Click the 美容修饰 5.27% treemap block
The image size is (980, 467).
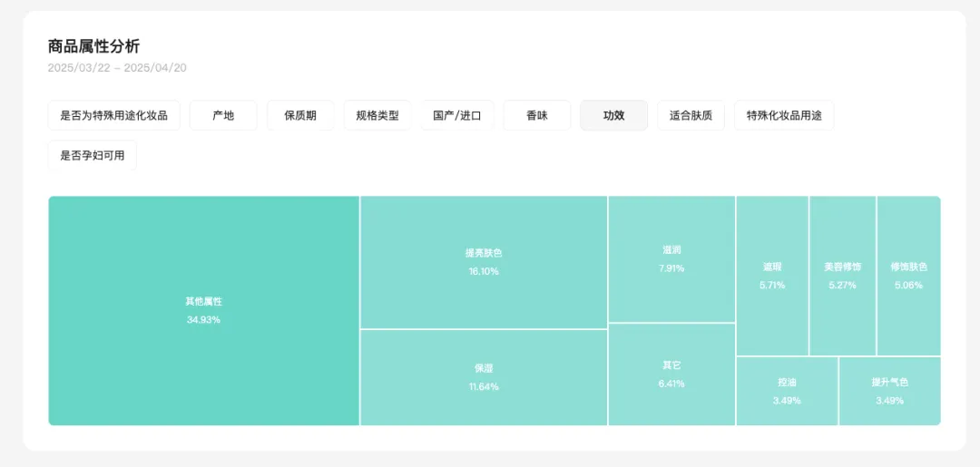[842, 276]
